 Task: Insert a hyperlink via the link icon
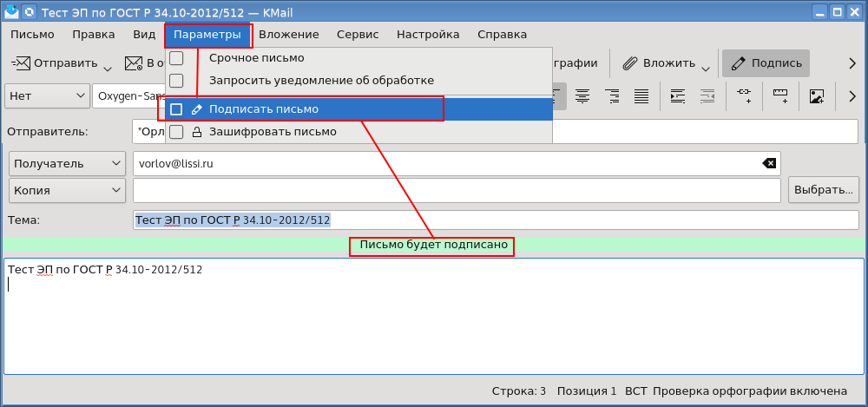click(x=744, y=95)
